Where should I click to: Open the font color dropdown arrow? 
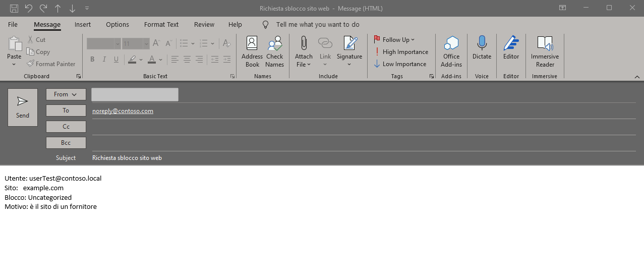[161, 60]
